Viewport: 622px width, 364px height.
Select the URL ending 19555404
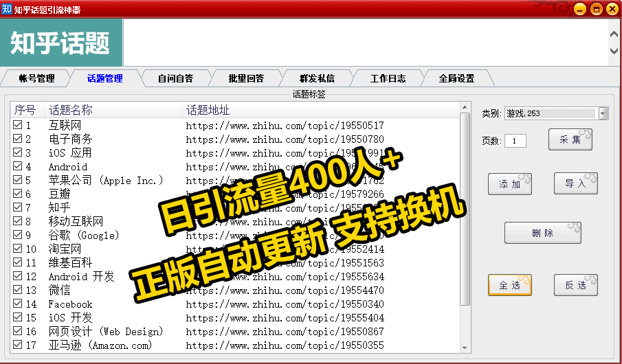(285, 318)
